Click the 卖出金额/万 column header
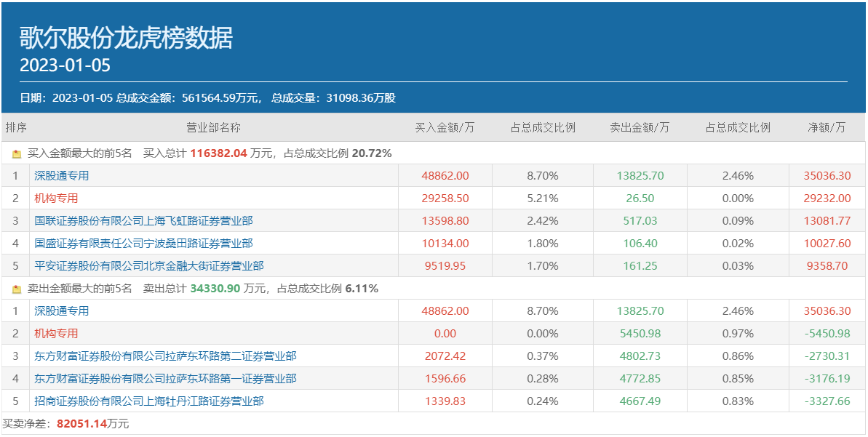This screenshot has width=868, height=437. click(640, 128)
